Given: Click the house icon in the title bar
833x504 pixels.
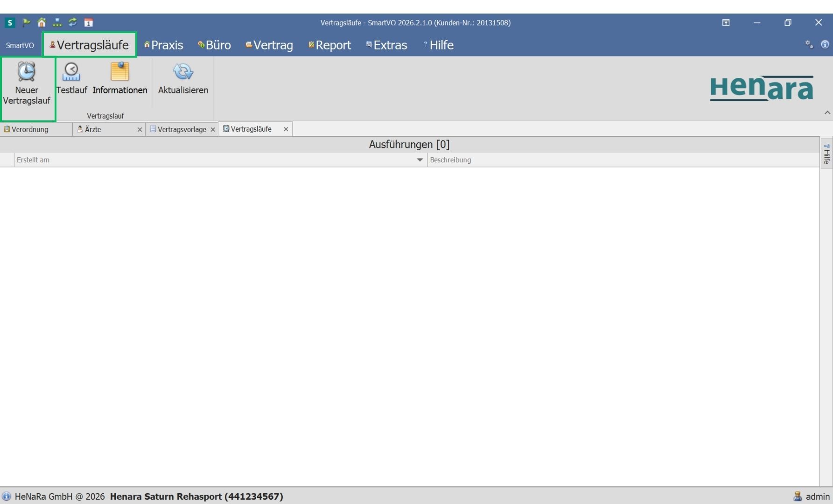Looking at the screenshot, I should (x=42, y=22).
